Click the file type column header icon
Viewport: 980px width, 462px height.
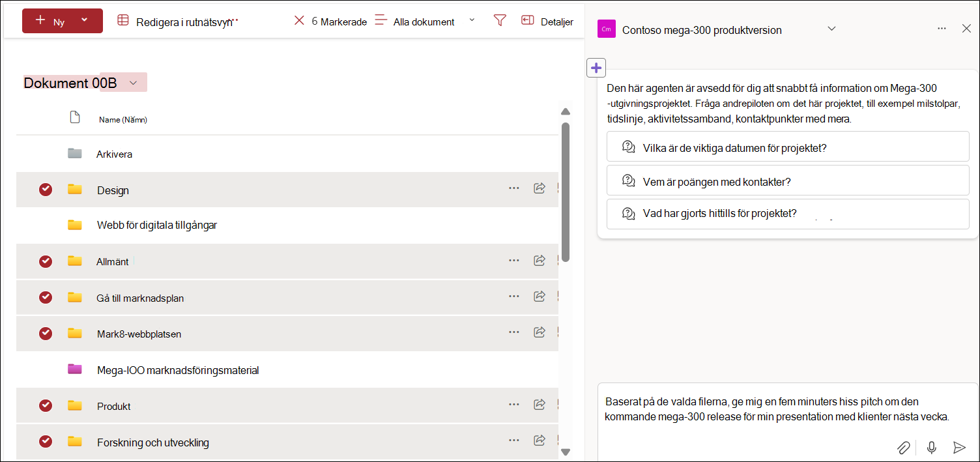75,118
